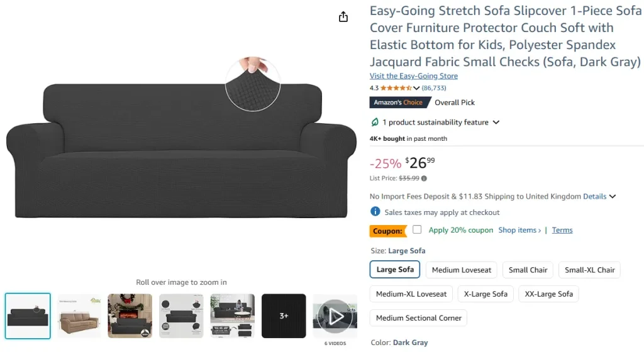Tick the Apply 20% coupon checkbox
The image size is (644, 352).
[x=417, y=230]
